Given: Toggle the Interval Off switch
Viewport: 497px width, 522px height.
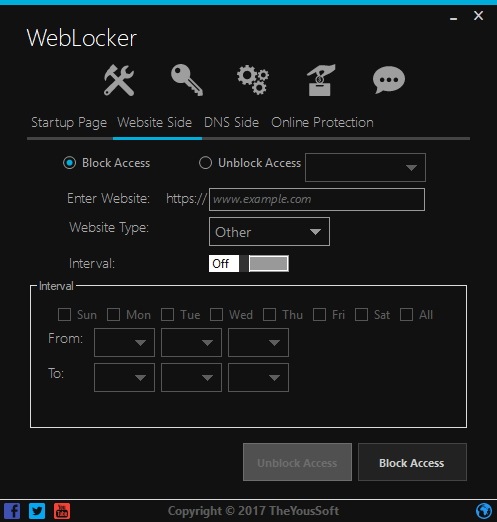Looking at the screenshot, I should coord(249,264).
